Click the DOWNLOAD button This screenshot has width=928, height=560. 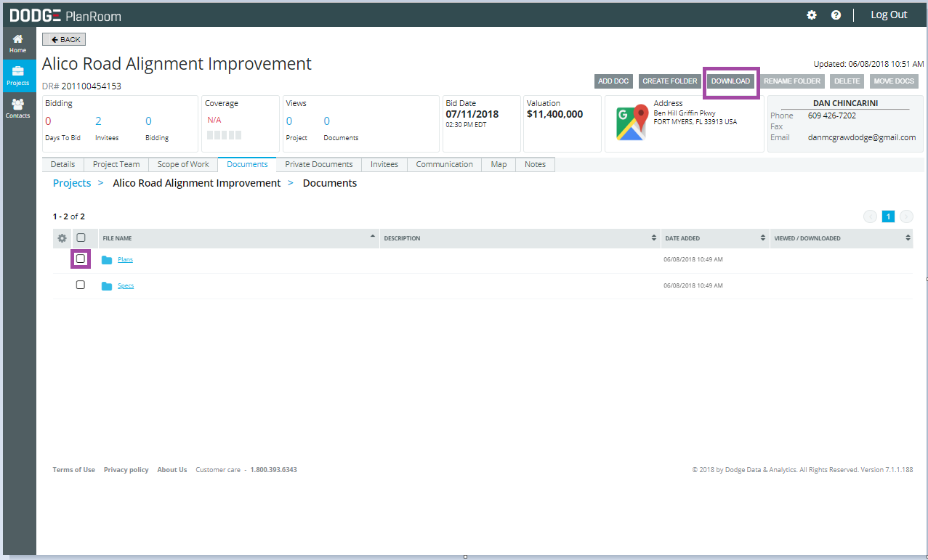pos(730,81)
